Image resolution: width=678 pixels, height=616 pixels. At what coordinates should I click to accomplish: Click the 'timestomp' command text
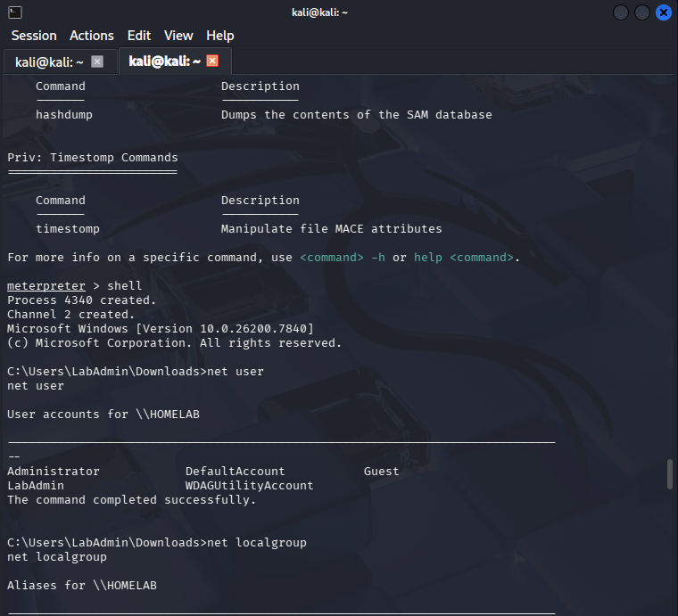click(68, 229)
